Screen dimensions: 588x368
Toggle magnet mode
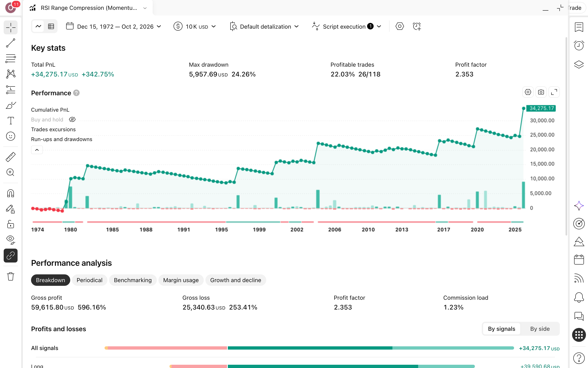[10, 193]
